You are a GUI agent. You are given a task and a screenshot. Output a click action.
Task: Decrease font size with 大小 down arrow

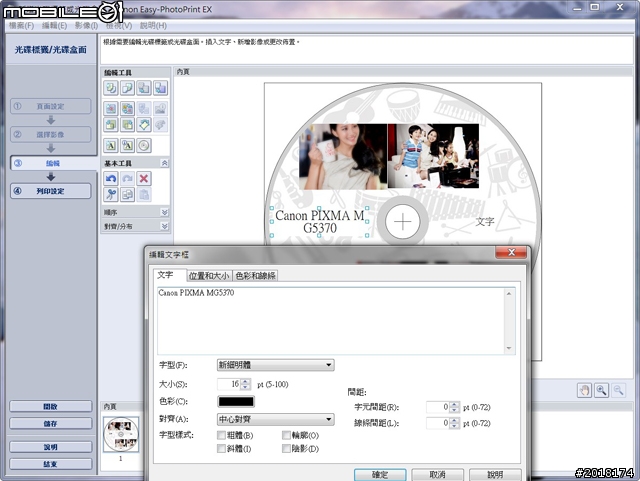coord(245,387)
